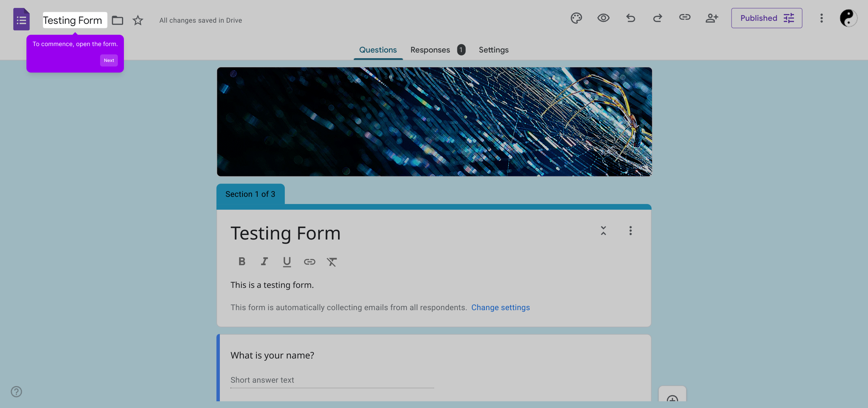Open the top-right More options menu
The height and width of the screenshot is (408, 868).
(x=821, y=18)
